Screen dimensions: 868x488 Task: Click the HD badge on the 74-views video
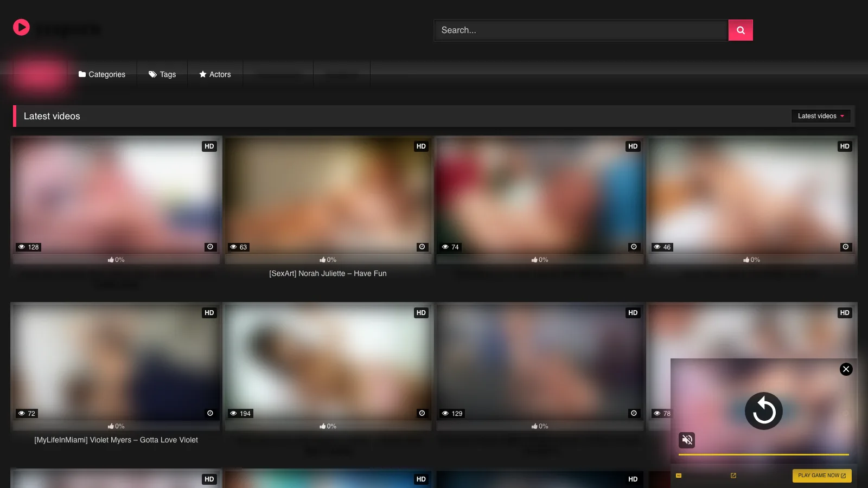pyautogui.click(x=633, y=146)
